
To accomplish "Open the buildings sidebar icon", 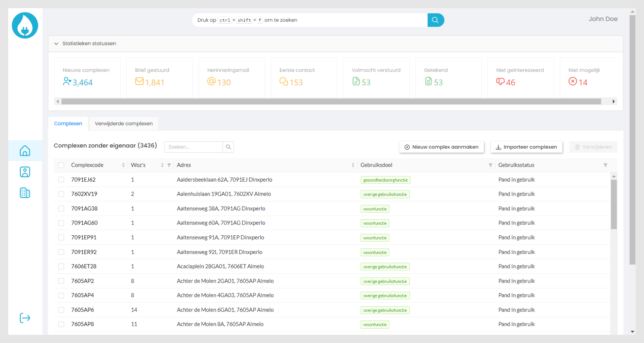I will [x=25, y=193].
